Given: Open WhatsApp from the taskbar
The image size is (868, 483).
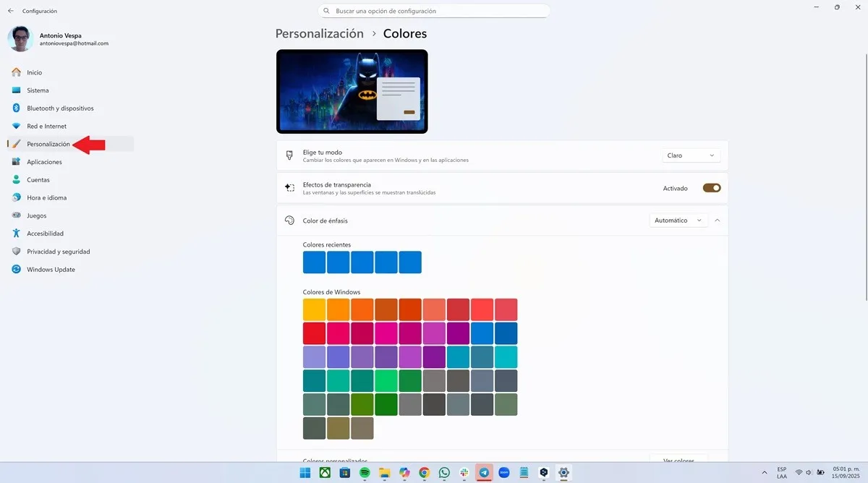Looking at the screenshot, I should (x=444, y=473).
